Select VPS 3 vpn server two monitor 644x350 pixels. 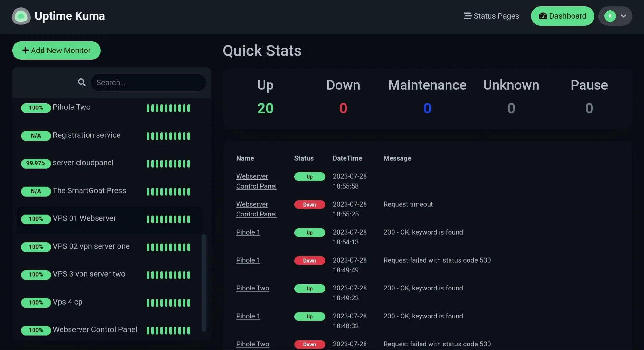tap(109, 274)
